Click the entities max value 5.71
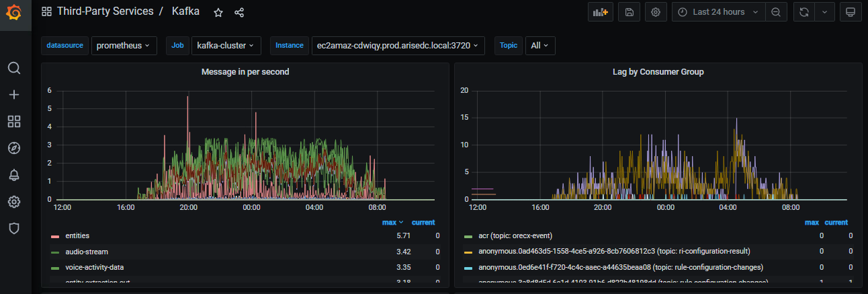The width and height of the screenshot is (868, 294). [x=403, y=235]
